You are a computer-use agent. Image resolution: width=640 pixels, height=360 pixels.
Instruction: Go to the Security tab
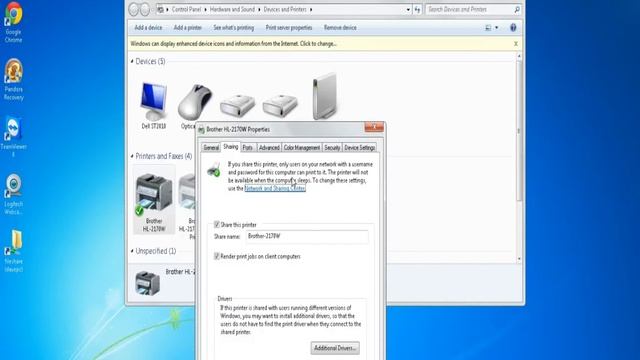click(x=332, y=148)
